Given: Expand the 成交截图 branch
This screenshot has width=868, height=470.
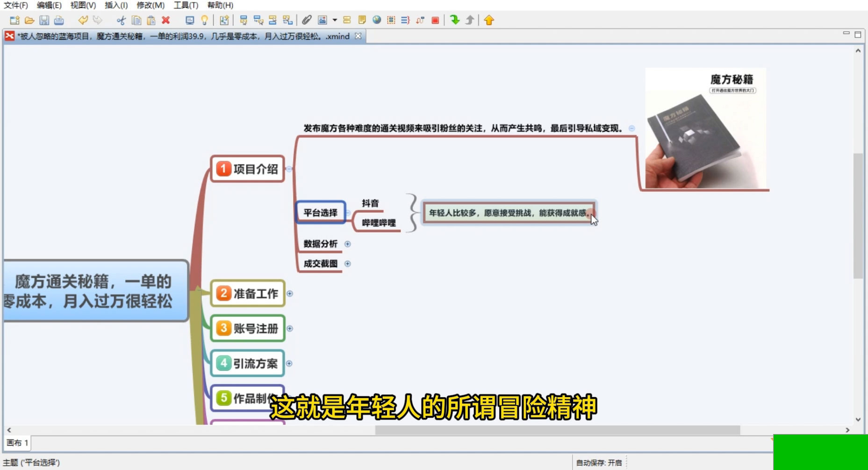Looking at the screenshot, I should pyautogui.click(x=347, y=263).
